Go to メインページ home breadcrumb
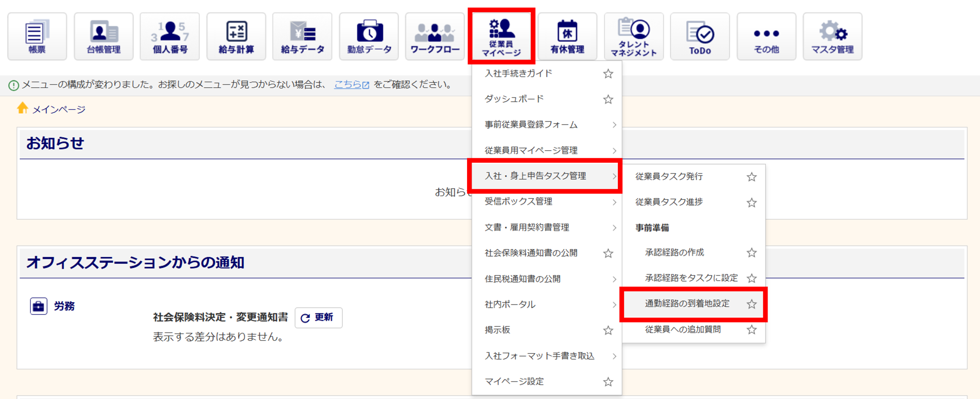980x399 pixels. click(x=58, y=110)
